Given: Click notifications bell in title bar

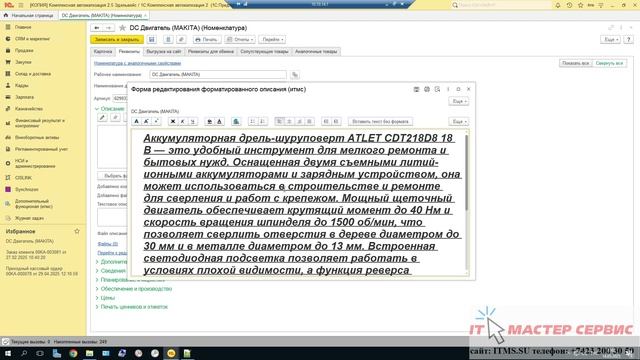Looking at the screenshot, I should [558, 5].
